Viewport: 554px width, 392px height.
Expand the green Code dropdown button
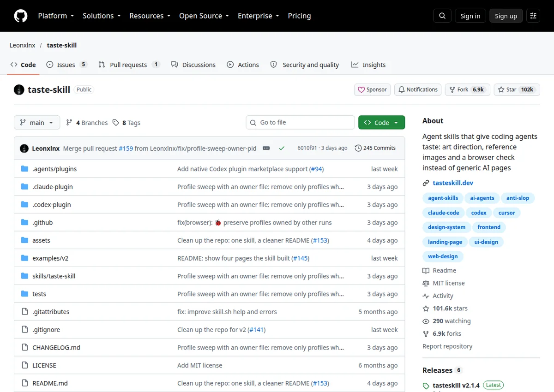pos(382,123)
